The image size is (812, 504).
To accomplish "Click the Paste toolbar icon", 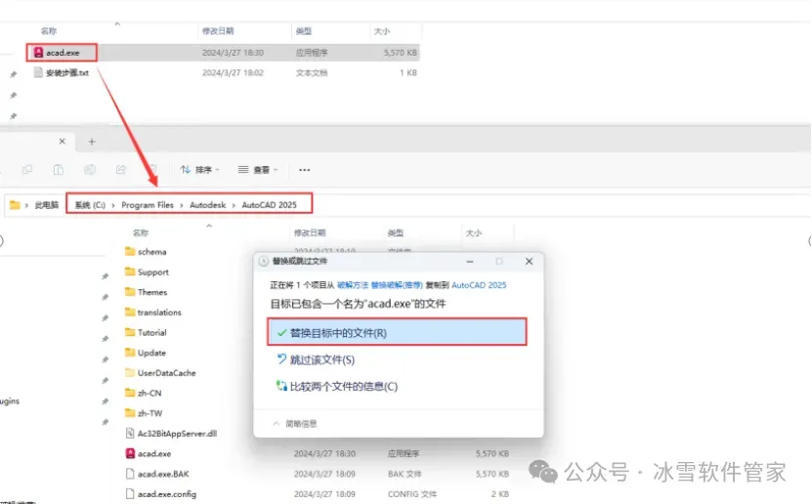I will tap(59, 170).
